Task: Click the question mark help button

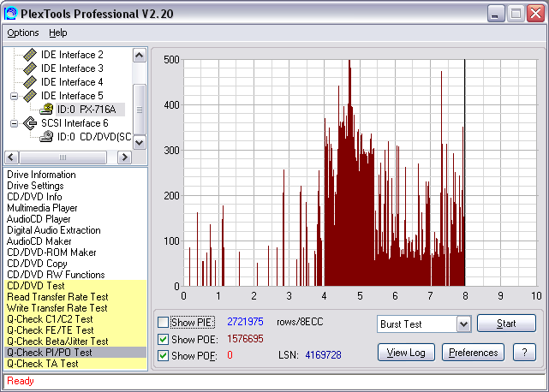Action: coord(524,353)
